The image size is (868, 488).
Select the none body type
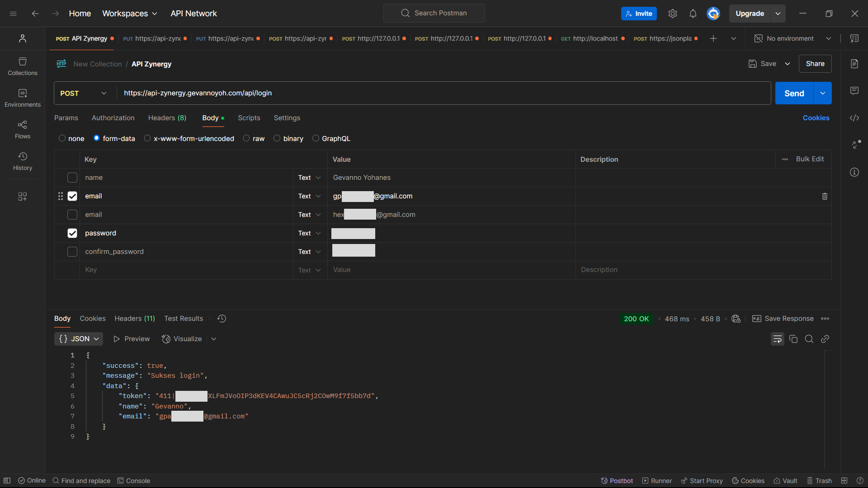pos(62,138)
